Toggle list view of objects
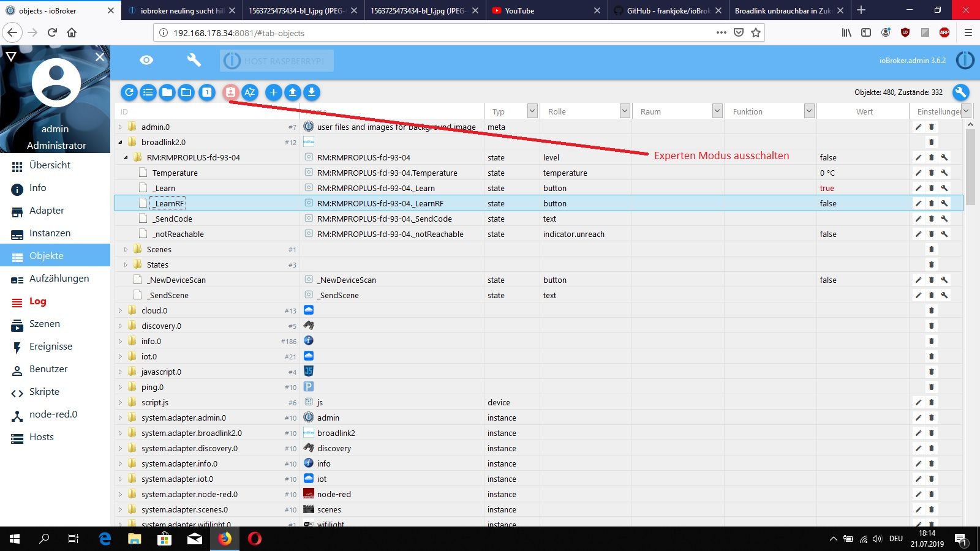Image resolution: width=980 pixels, height=551 pixels. [148, 92]
